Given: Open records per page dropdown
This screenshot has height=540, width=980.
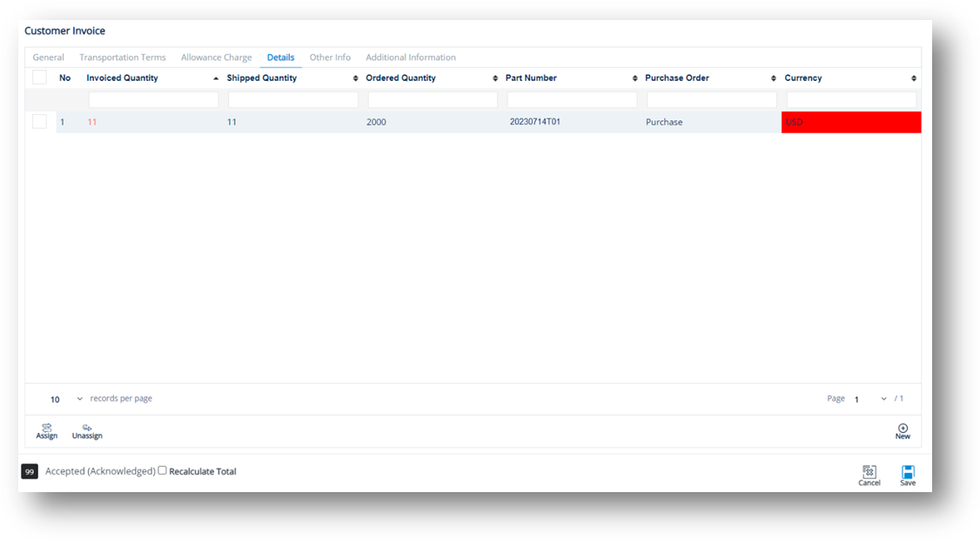Looking at the screenshot, I should [65, 399].
